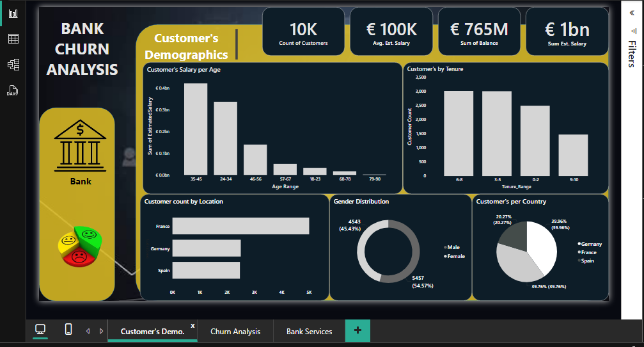The width and height of the screenshot is (644, 347).
Task: Open DAX query view icon
Action: click(12, 90)
